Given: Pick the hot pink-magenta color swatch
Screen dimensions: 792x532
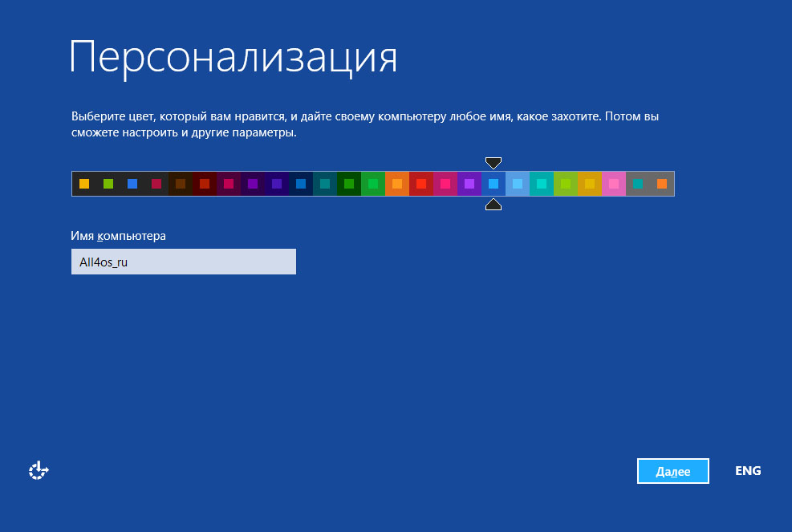Looking at the screenshot, I should pyautogui.click(x=445, y=184).
